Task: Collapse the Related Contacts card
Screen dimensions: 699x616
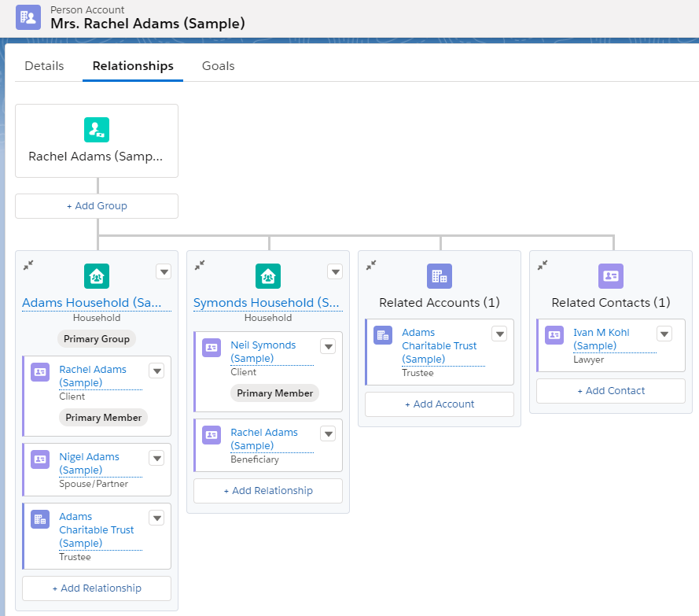Action: point(543,266)
